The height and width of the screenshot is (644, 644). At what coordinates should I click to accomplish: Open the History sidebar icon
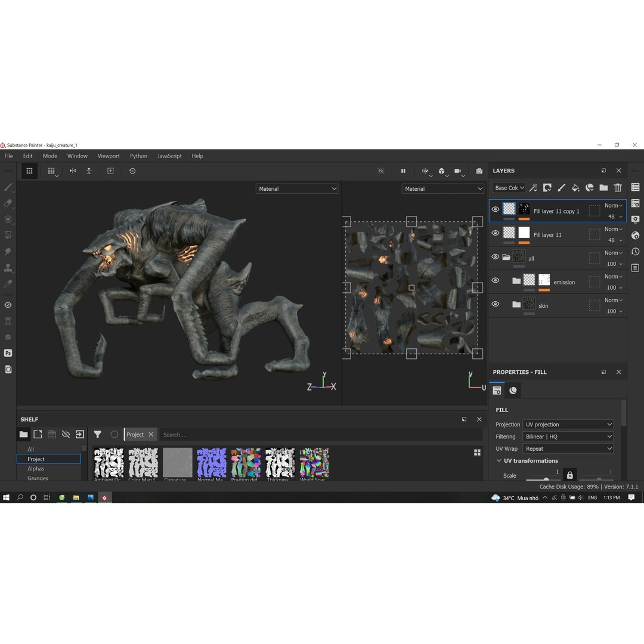tap(636, 252)
